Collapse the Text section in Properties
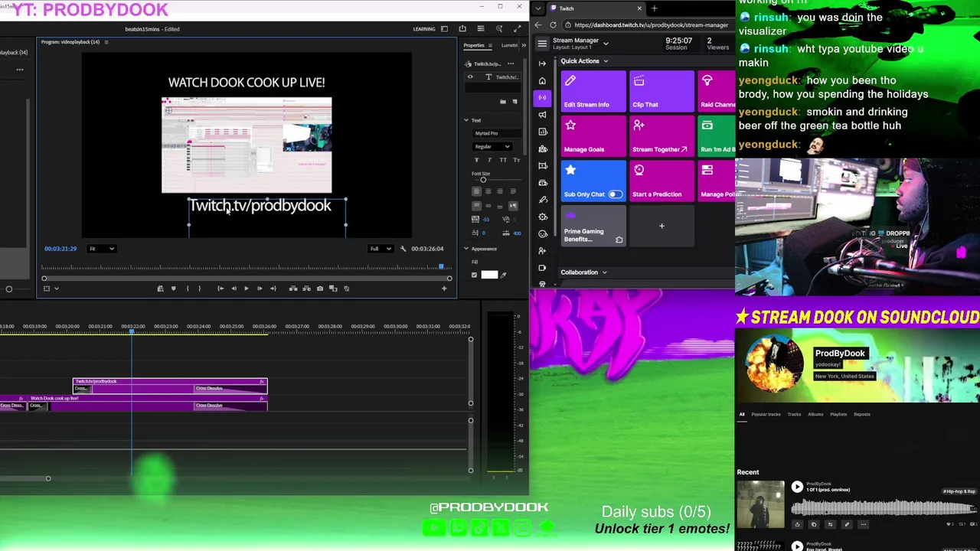This screenshot has height=551, width=980. tap(465, 120)
